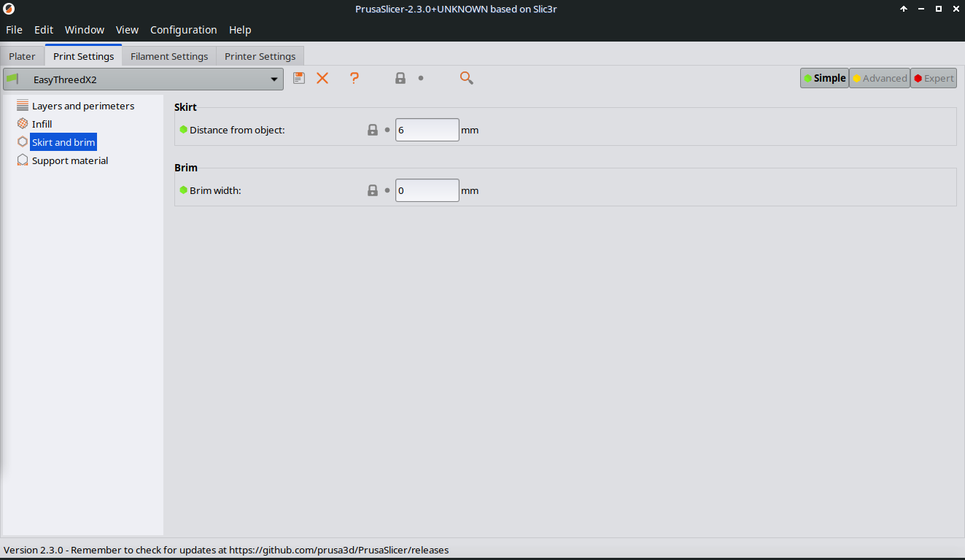Open the Support material settings page
This screenshot has width=965, height=560.
70,160
